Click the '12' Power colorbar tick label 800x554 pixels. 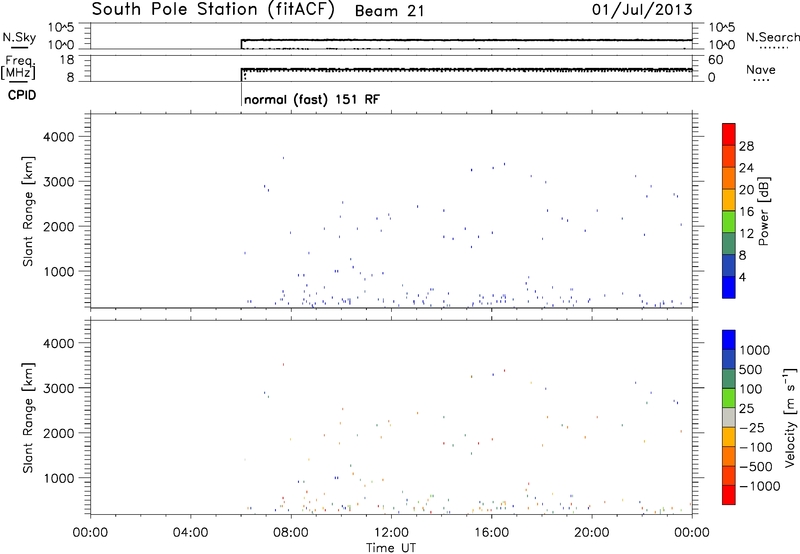[746, 234]
